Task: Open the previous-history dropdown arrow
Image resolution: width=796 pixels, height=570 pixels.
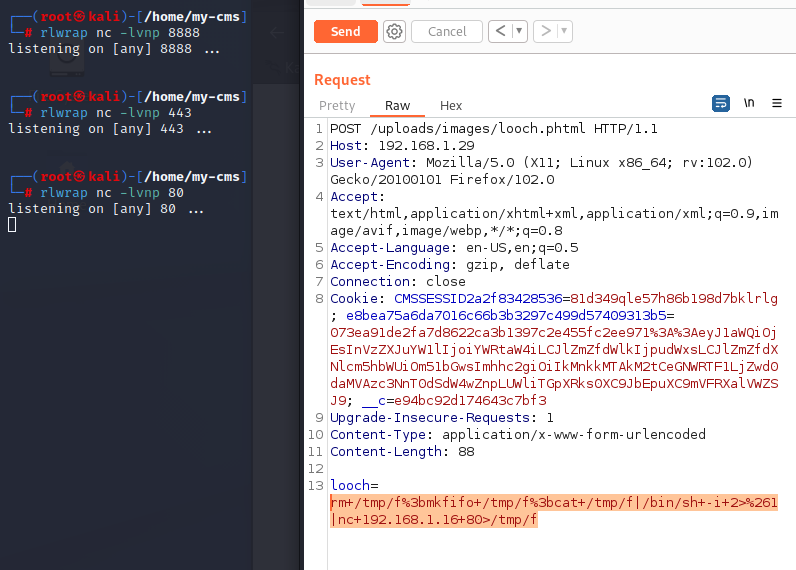Action: tap(519, 31)
